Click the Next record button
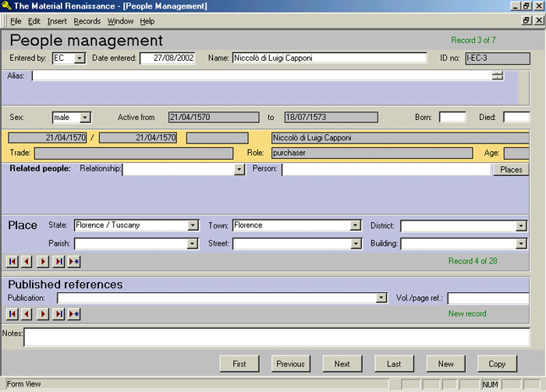Screen dimensions: 546x392 tap(342, 363)
